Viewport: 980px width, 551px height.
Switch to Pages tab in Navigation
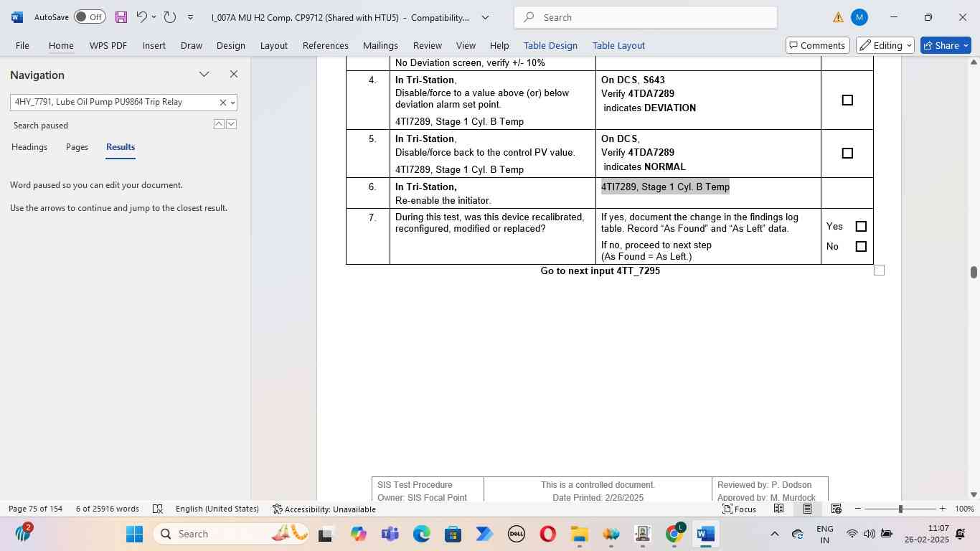[x=77, y=147]
